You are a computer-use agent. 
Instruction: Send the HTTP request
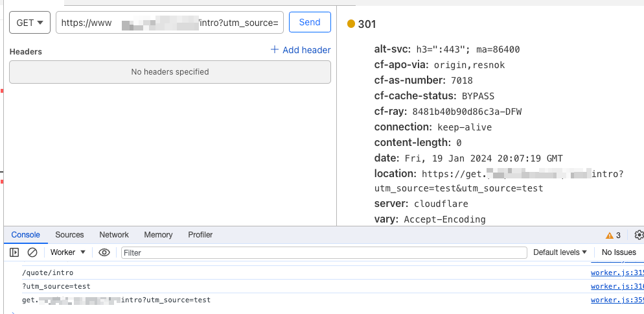(x=310, y=23)
